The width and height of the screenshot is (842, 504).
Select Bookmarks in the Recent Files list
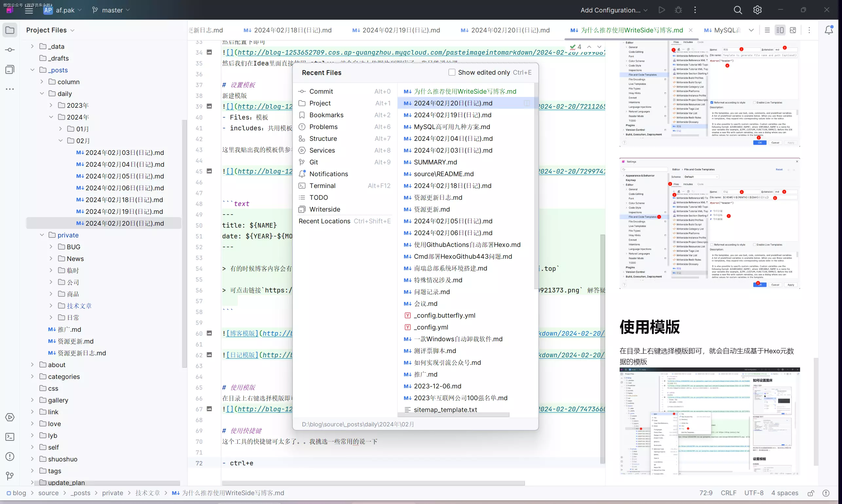[x=326, y=115]
